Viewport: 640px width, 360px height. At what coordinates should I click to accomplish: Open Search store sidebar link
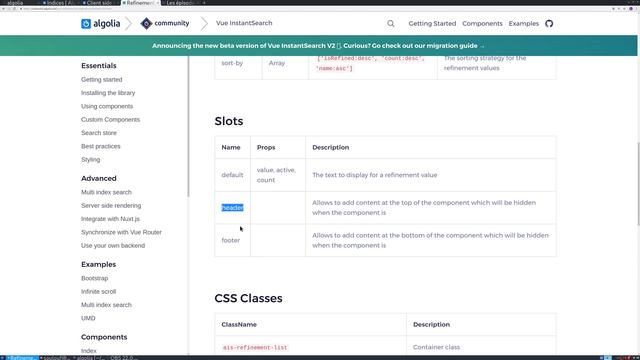point(99,133)
